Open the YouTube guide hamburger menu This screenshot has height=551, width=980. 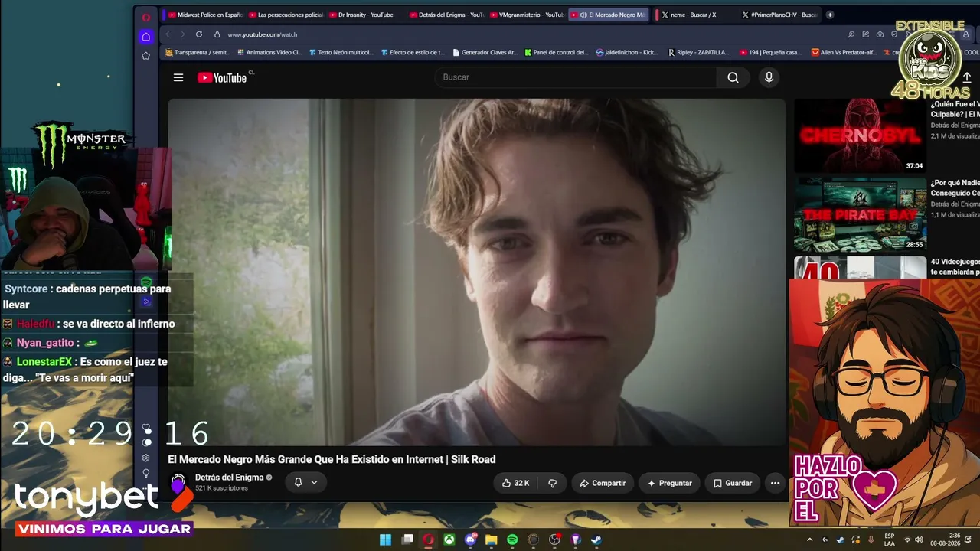(178, 77)
